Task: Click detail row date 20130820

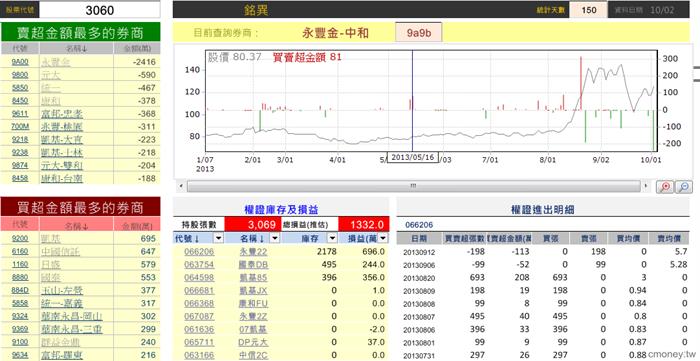Action: tap(419, 278)
